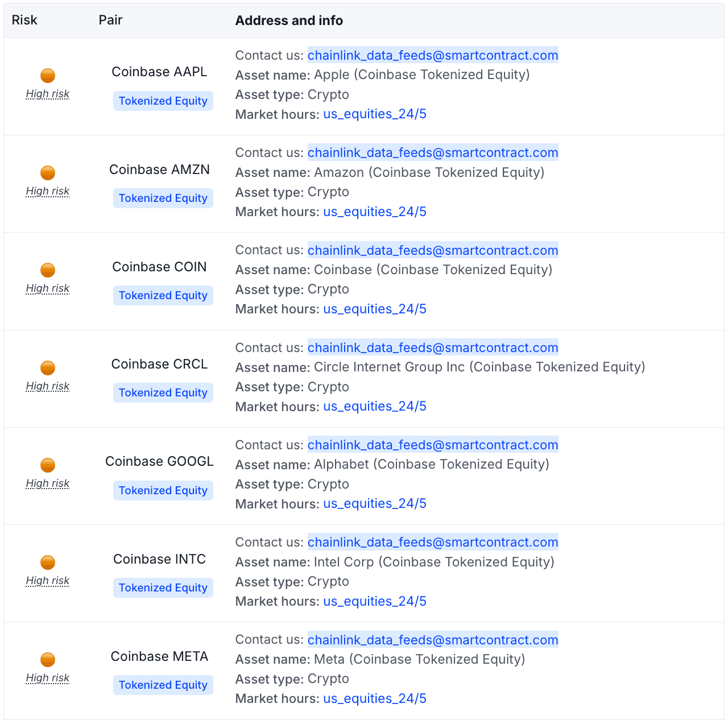Image resolution: width=728 pixels, height=720 pixels.
Task: Click the orange risk icon for Coinbase COIN
Action: (48, 270)
